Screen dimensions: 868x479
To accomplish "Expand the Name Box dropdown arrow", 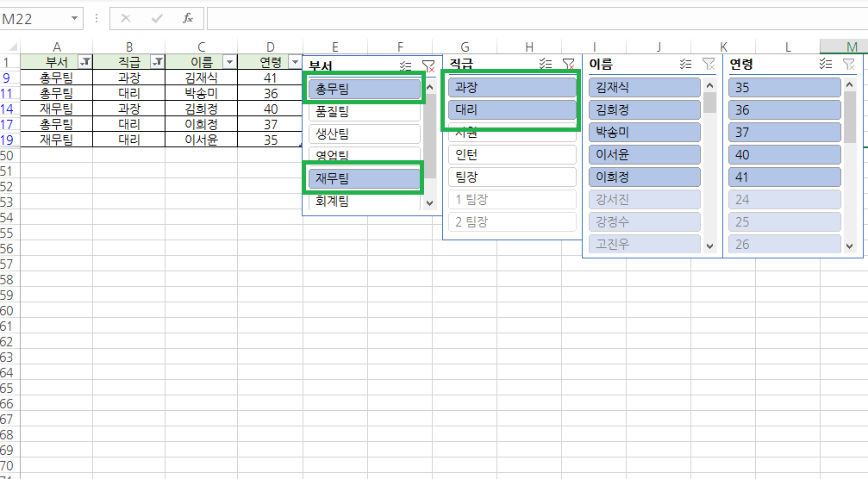I will [x=74, y=19].
